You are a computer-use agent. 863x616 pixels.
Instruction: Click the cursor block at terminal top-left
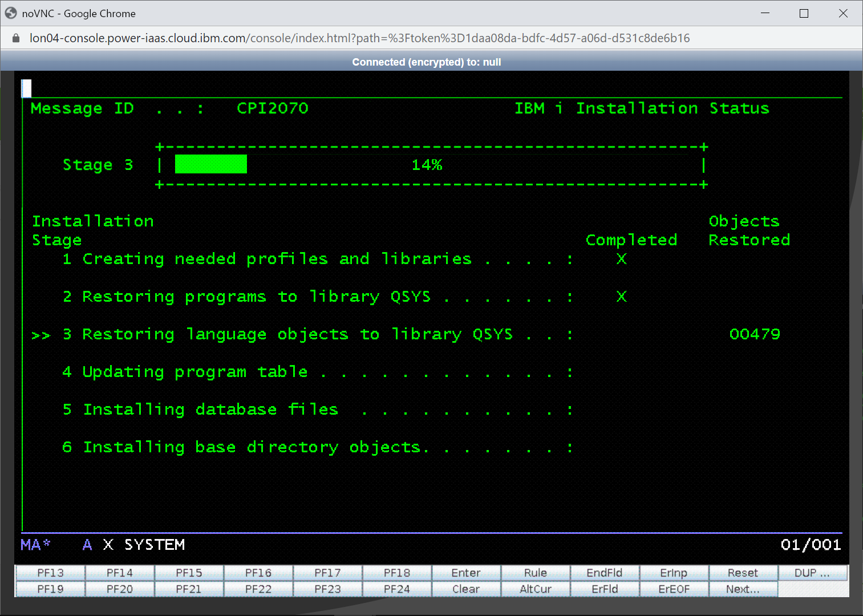click(x=26, y=88)
